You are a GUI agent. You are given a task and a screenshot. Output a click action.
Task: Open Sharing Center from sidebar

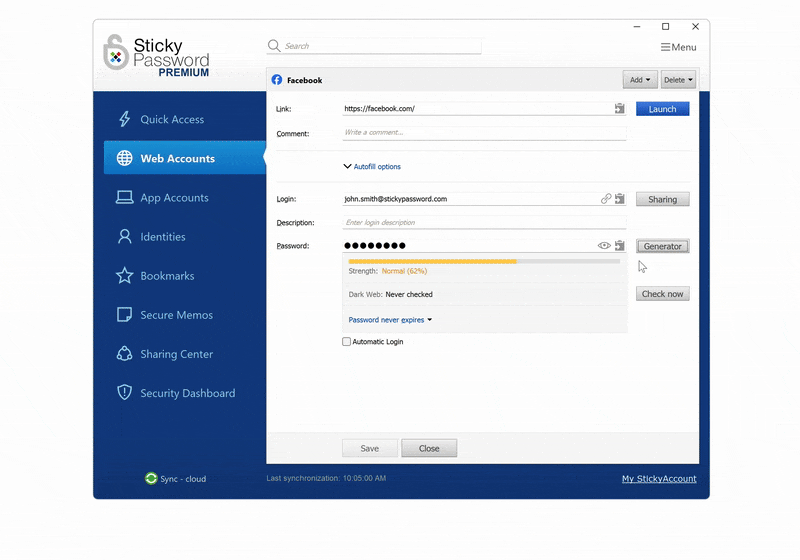coord(176,354)
